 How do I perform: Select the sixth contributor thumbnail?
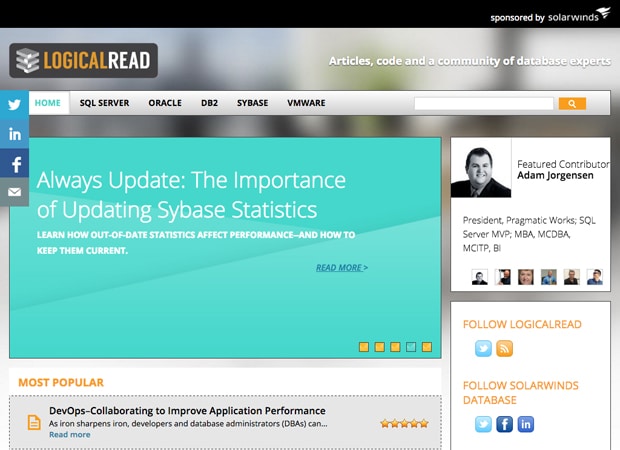point(595,277)
